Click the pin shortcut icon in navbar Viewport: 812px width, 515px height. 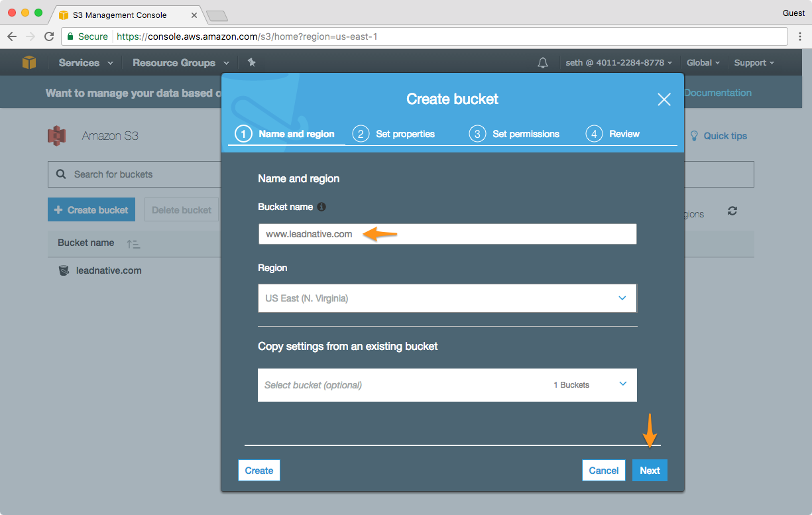(251, 62)
